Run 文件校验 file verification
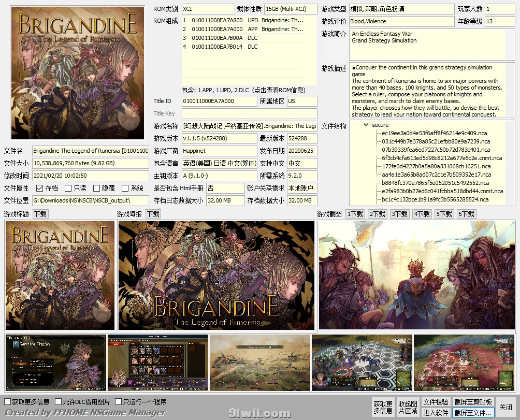 [436, 402]
